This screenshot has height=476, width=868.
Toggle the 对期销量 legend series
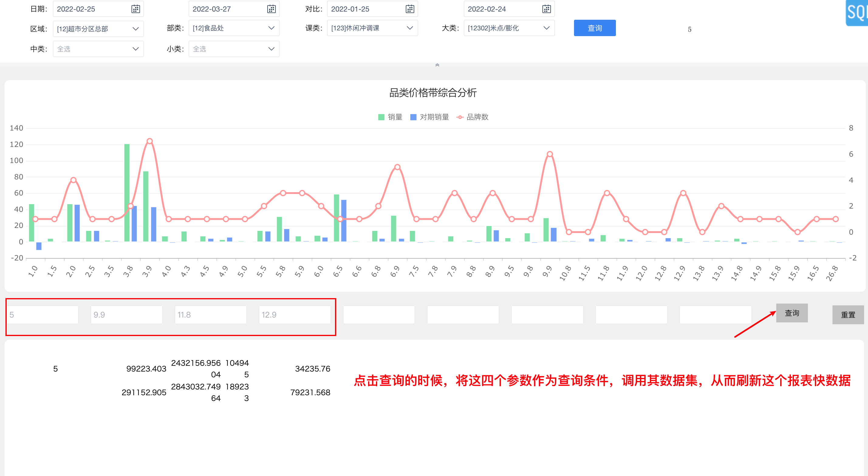(x=429, y=117)
